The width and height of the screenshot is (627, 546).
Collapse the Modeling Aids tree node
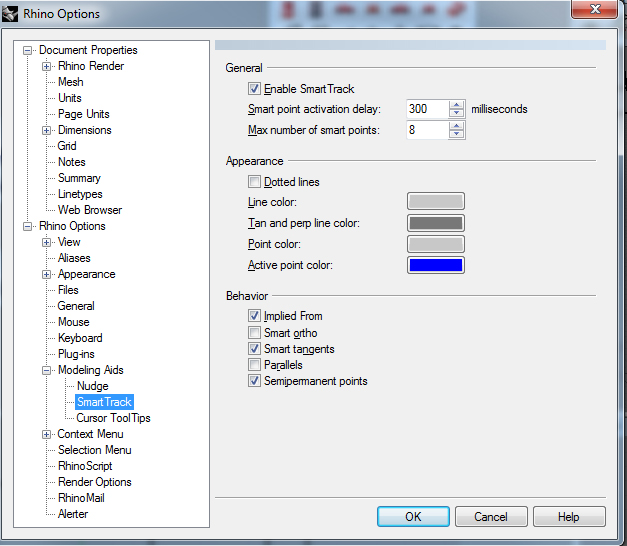pos(47,370)
